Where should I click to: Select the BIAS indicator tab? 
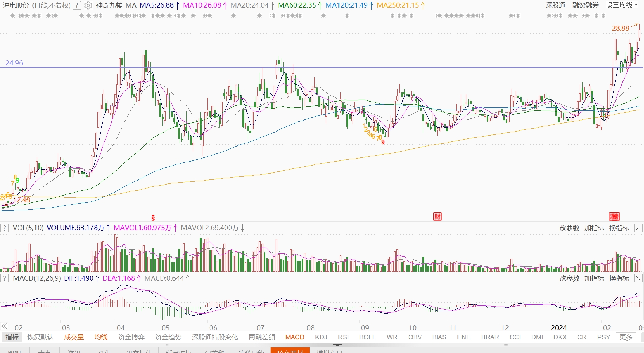click(439, 337)
